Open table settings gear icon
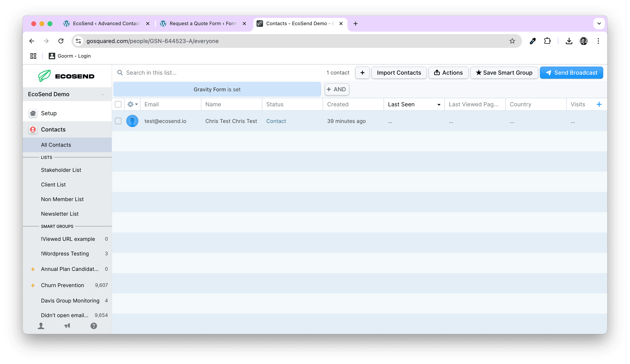The width and height of the screenshot is (630, 364). [x=132, y=104]
